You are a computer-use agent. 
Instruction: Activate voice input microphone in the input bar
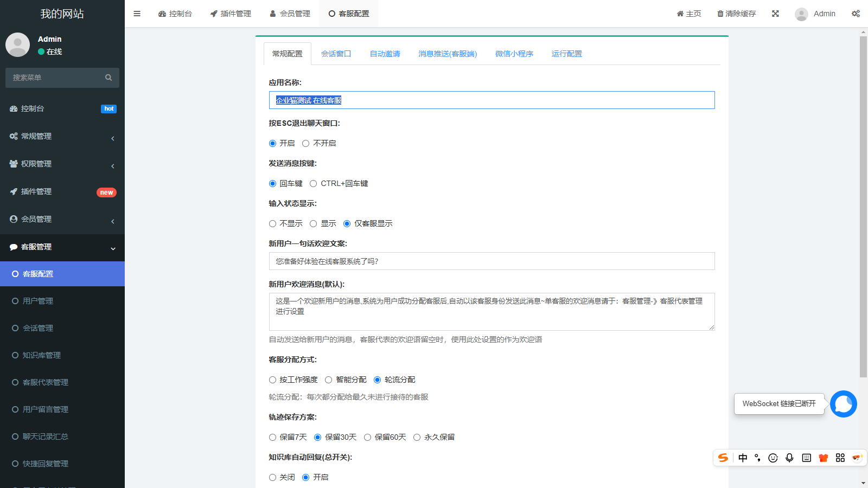789,458
